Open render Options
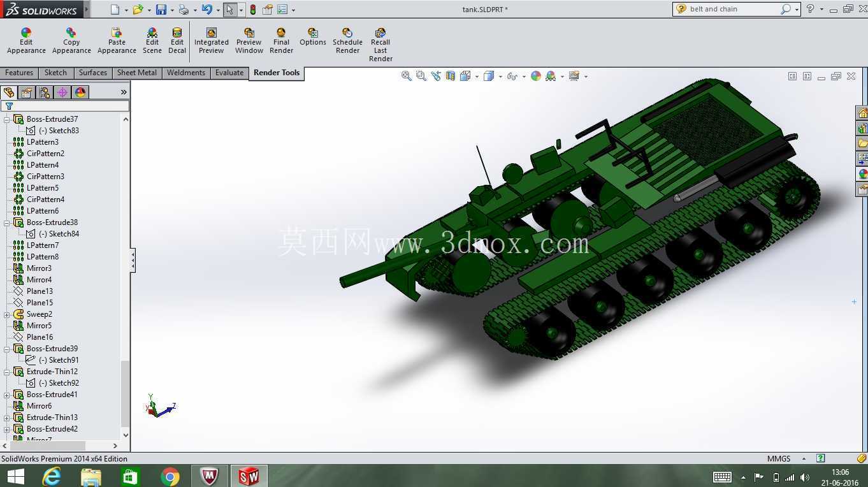This screenshot has width=868, height=487. pos(313,37)
